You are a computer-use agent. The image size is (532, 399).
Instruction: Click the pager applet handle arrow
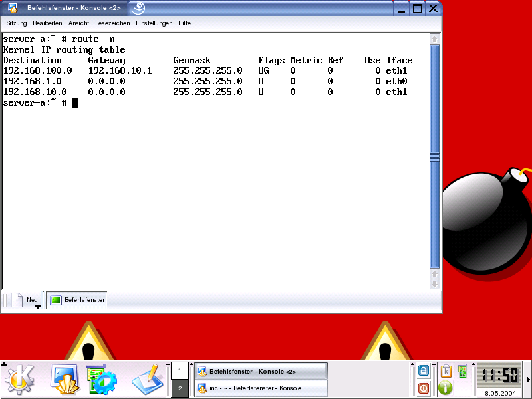(x=168, y=364)
